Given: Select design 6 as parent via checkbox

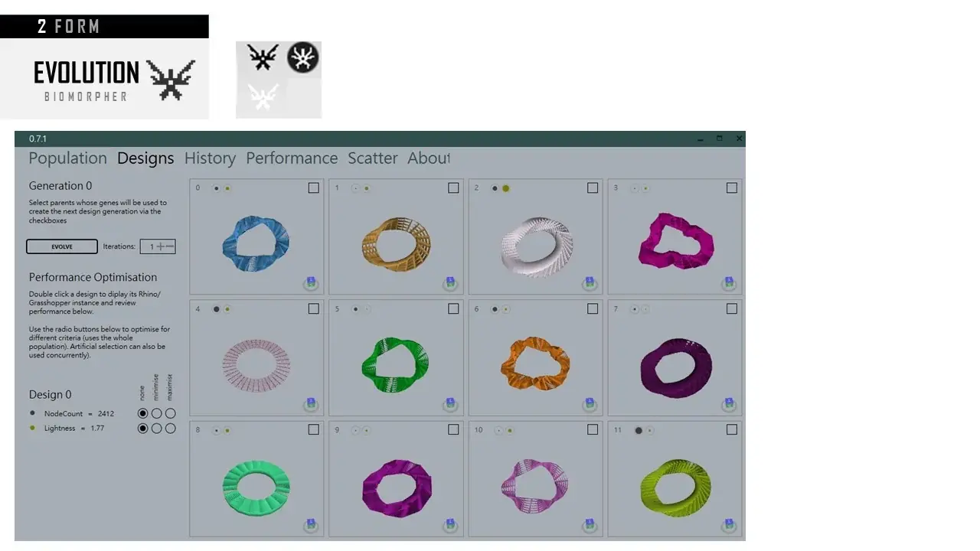Looking at the screenshot, I should coord(593,308).
